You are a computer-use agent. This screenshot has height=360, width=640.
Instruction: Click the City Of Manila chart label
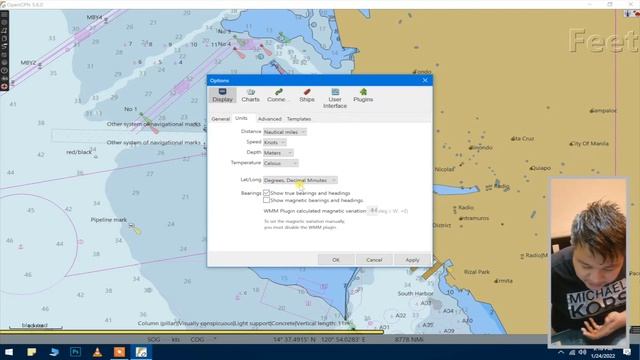click(591, 144)
